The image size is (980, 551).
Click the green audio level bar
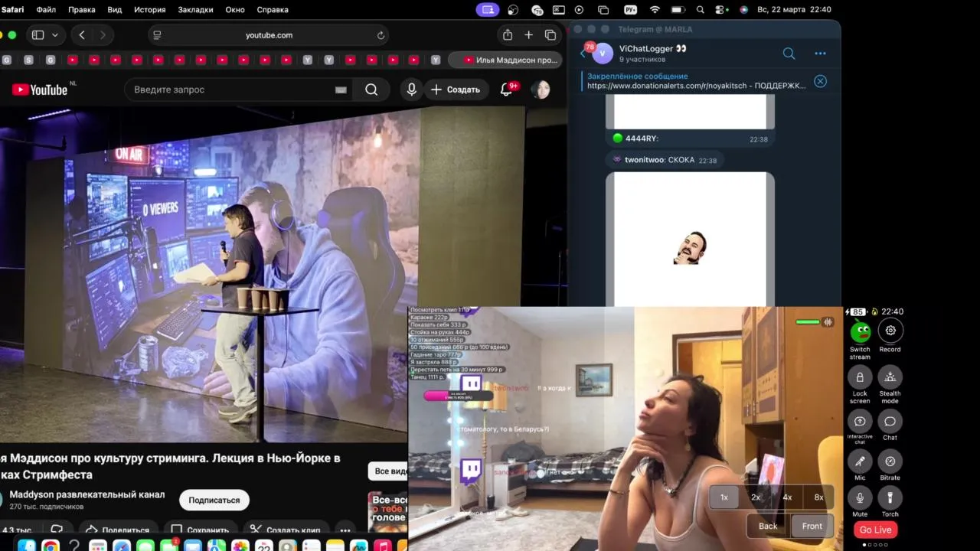point(808,322)
